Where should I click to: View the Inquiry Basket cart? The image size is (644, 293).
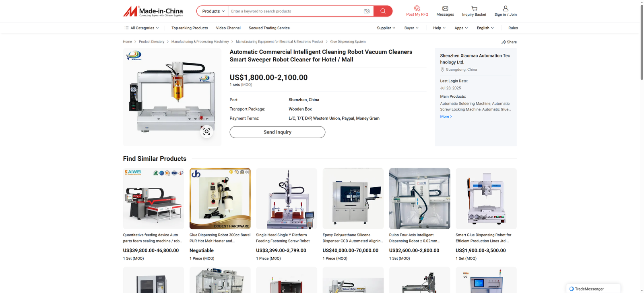pos(474,8)
